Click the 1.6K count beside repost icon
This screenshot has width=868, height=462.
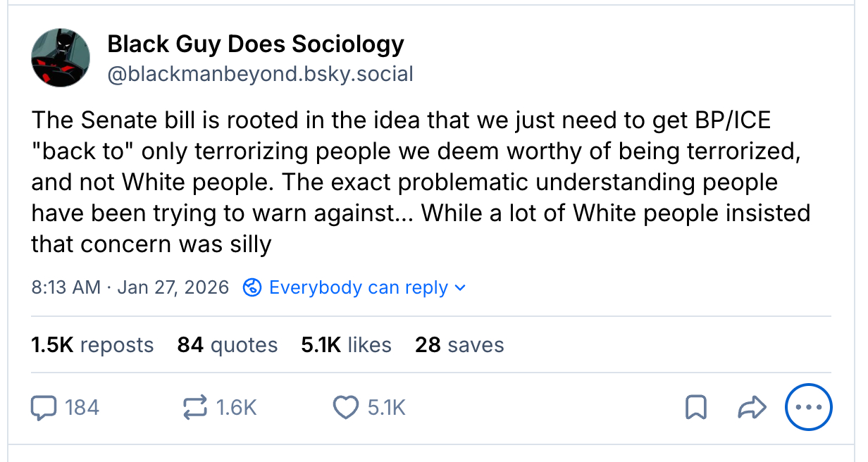coord(236,407)
